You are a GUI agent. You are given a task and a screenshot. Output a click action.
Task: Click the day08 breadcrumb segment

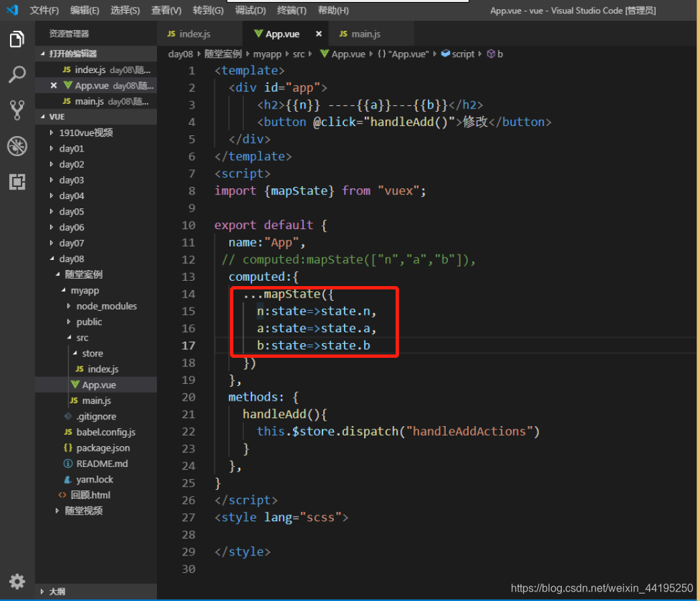point(180,54)
